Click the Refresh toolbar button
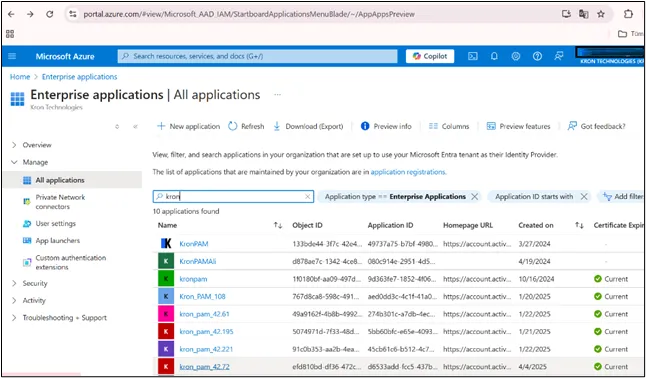The image size is (646, 378). [246, 126]
